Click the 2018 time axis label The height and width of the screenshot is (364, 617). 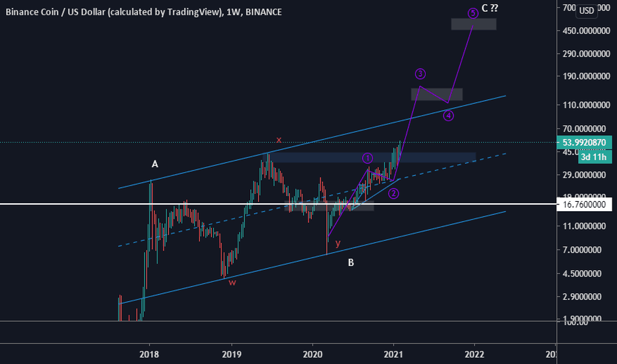click(149, 355)
